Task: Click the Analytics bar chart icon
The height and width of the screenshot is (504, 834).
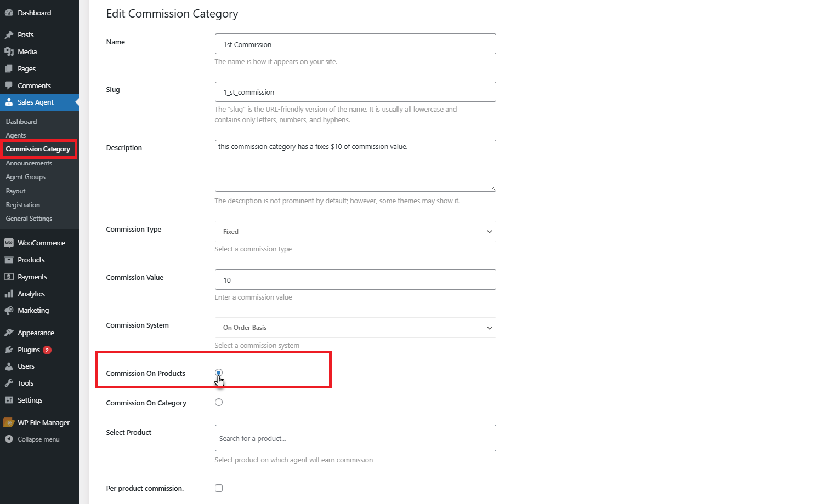Action: coord(9,294)
